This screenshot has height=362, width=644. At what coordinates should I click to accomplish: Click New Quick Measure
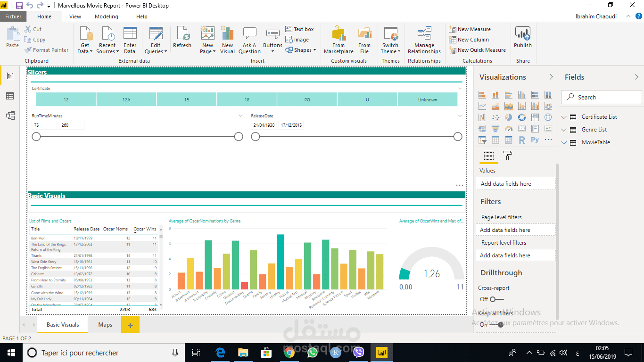pos(477,50)
